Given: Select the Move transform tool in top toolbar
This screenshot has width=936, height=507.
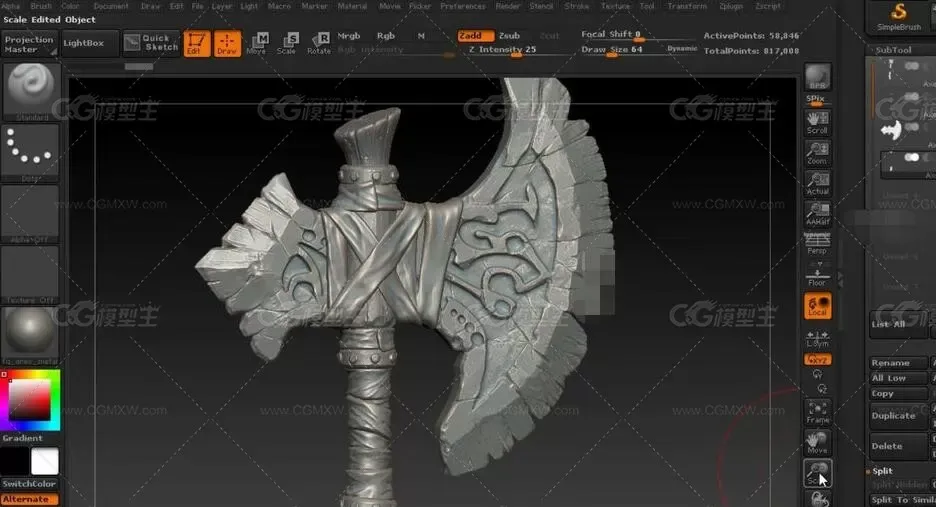Looking at the screenshot, I should pyautogui.click(x=258, y=44).
